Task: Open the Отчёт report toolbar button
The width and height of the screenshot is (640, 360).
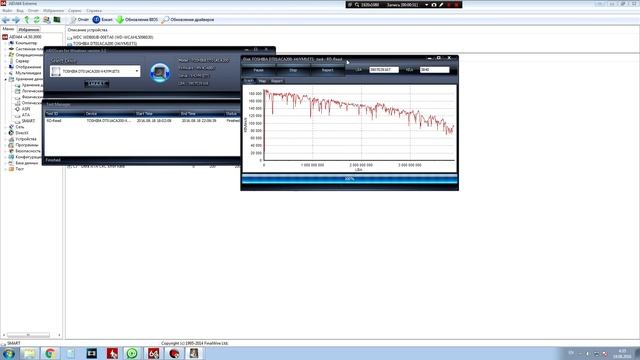Action: (x=79, y=20)
